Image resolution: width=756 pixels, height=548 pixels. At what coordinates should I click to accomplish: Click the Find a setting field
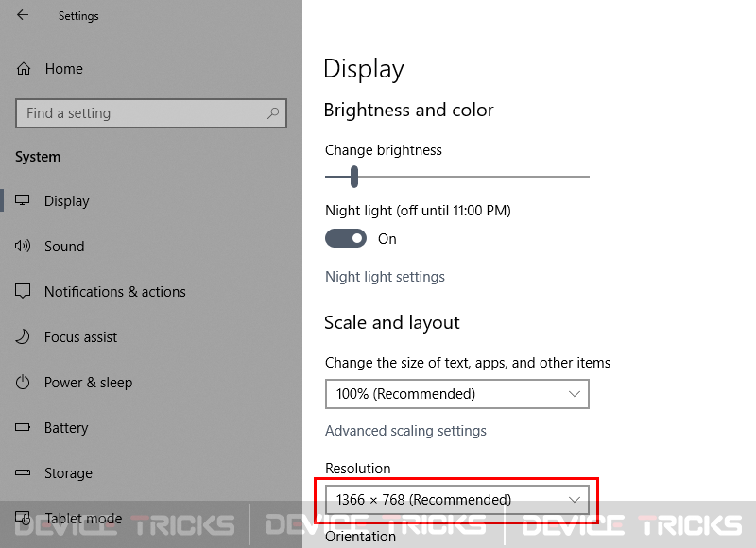pyautogui.click(x=151, y=113)
